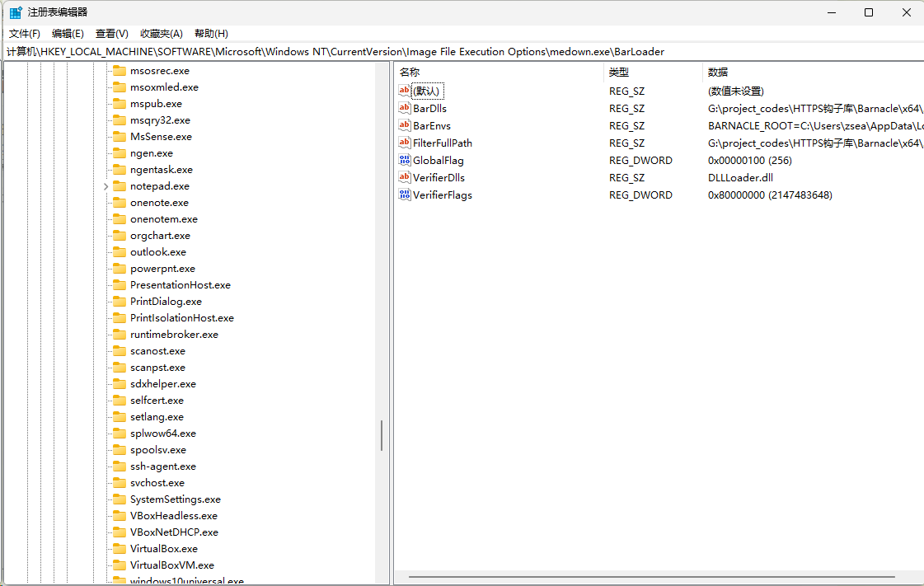Select the PresentationHost.exe key
924x586 pixels.
click(181, 285)
